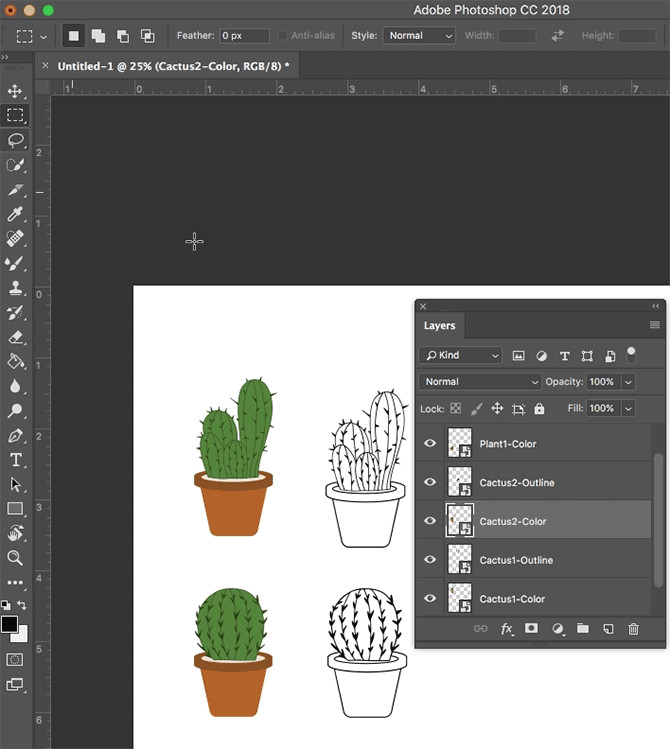Expand the Opacity slider dropdown arrow
The image size is (670, 749).
pyautogui.click(x=628, y=382)
